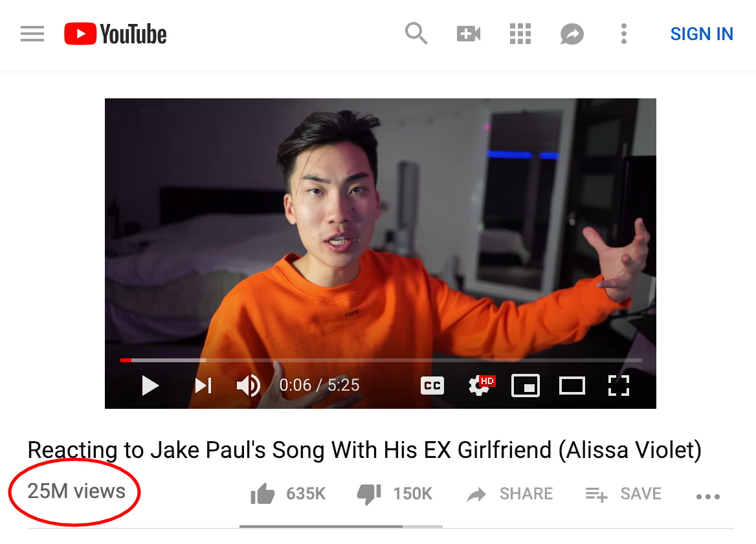The width and height of the screenshot is (756, 544).
Task: Mute the video volume
Action: (x=249, y=386)
